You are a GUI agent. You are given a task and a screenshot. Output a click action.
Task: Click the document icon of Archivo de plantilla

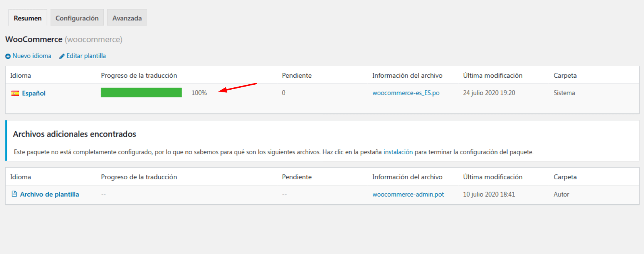[x=14, y=194]
